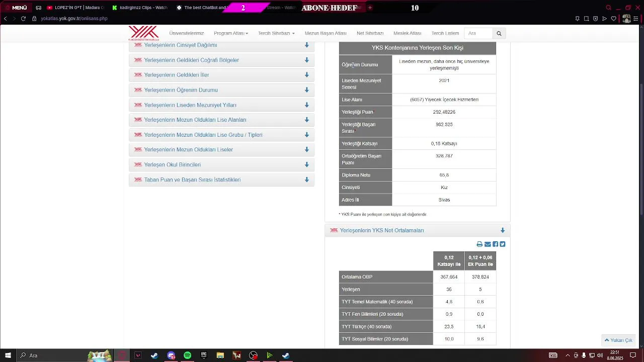Expand Taban Puan ve Başarı Sırası İstatistikleri

(222, 179)
